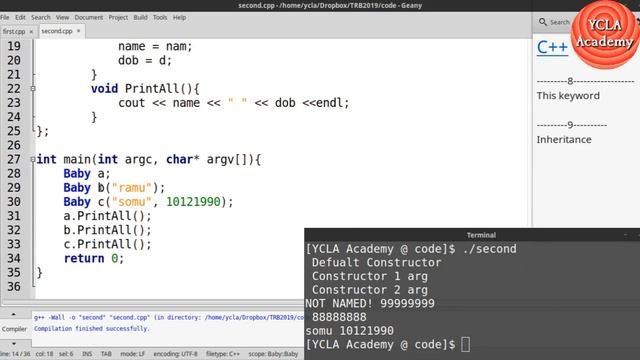
Task: Open the View menu
Action: [62, 18]
